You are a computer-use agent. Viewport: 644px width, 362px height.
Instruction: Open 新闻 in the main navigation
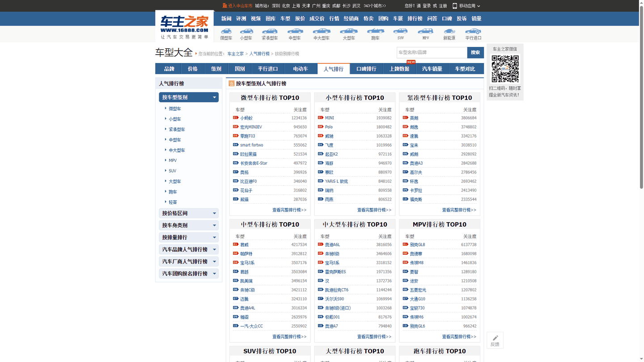point(226,19)
